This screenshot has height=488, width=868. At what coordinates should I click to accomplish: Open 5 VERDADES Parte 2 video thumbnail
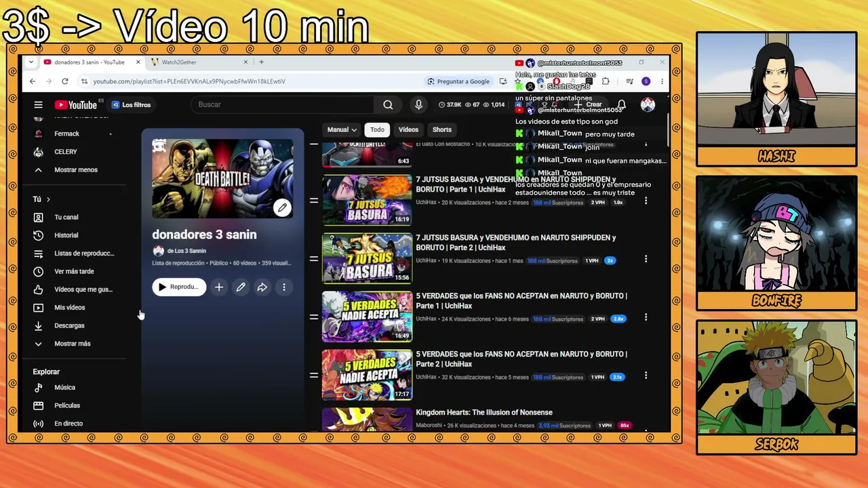coord(367,375)
